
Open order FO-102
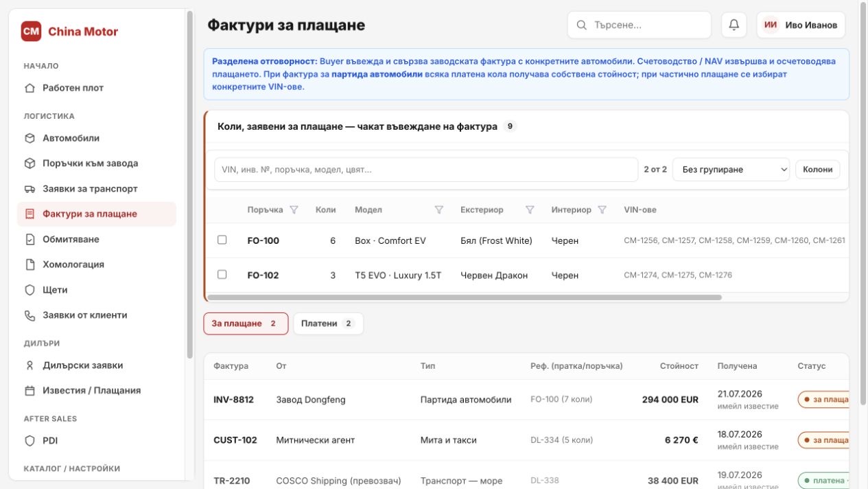pos(263,275)
